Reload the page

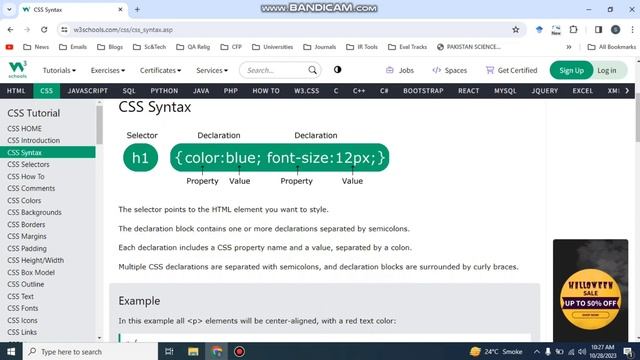pos(44,29)
